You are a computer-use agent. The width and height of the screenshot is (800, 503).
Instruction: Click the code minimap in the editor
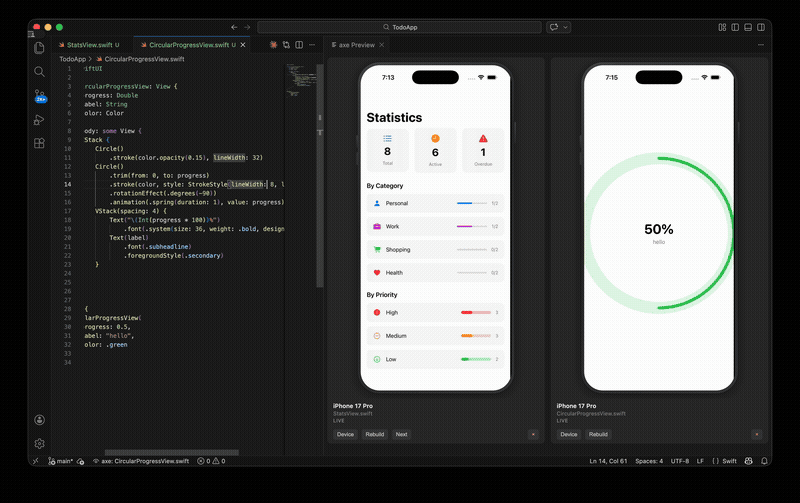coord(301,80)
